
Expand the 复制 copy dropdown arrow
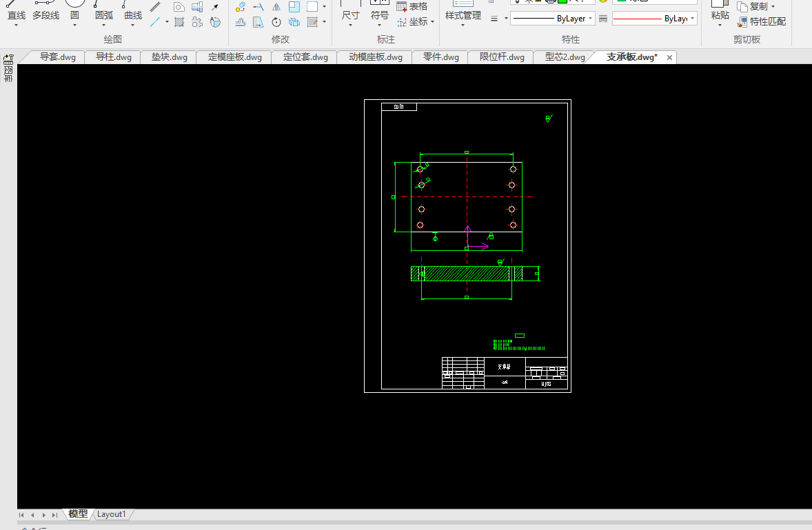773,7
